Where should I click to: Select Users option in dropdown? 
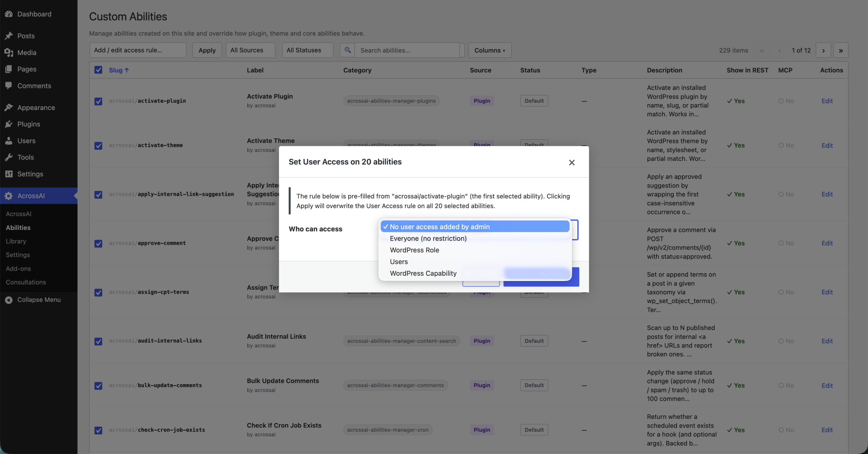(x=475, y=261)
